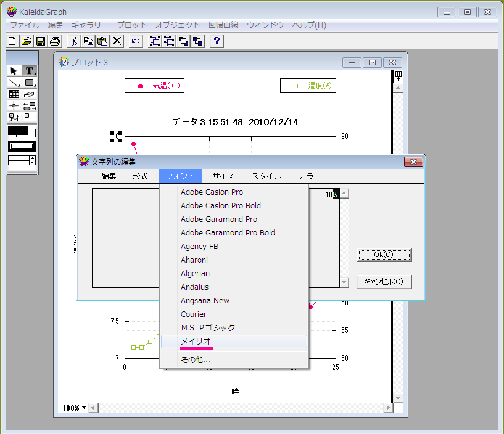This screenshot has height=434, width=504.
Task: Cut selection with the scissors icon
Action: [x=74, y=41]
